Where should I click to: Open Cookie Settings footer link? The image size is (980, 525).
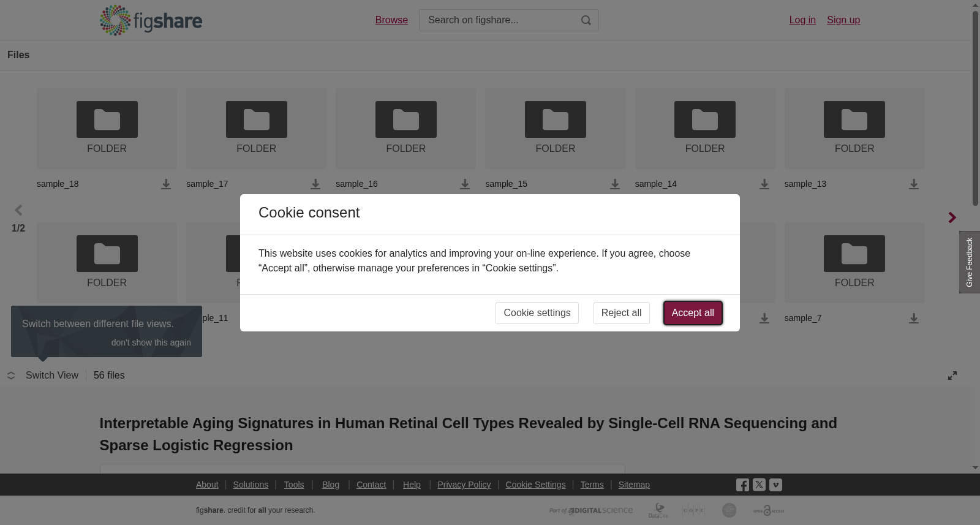[x=535, y=485]
